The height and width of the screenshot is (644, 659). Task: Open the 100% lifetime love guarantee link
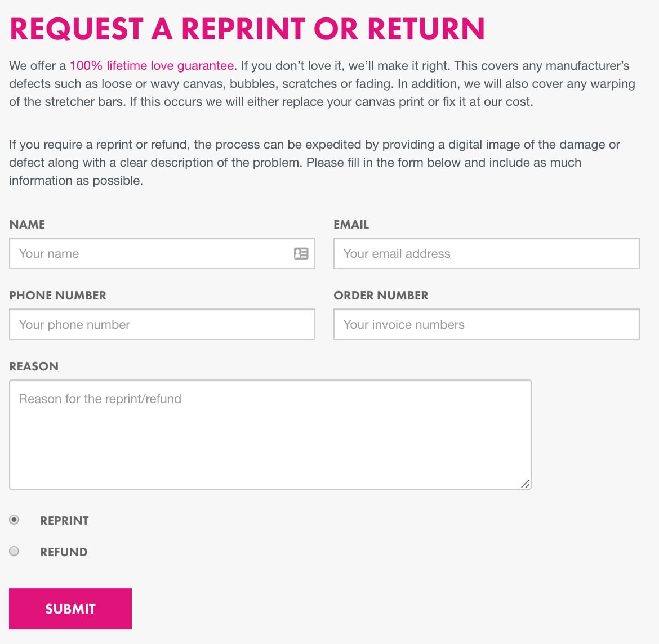click(152, 65)
